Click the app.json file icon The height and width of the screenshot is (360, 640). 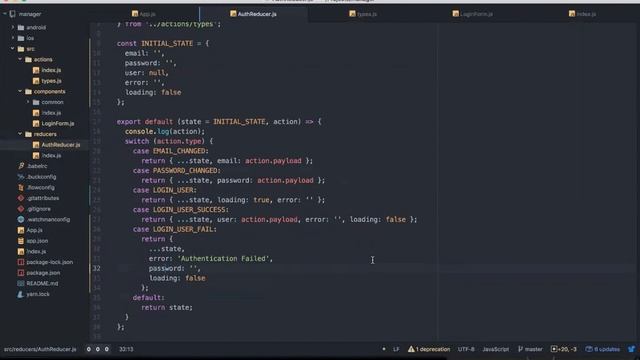click(x=21, y=241)
